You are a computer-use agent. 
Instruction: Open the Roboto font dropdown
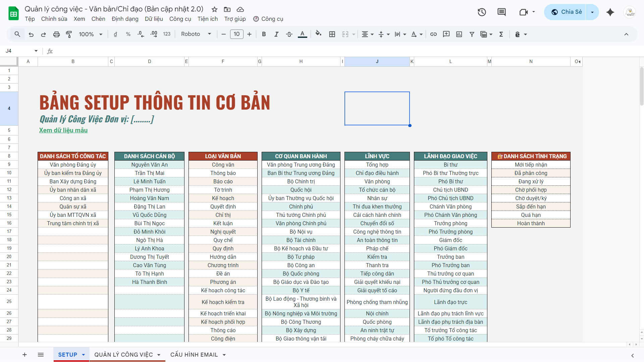(x=196, y=34)
